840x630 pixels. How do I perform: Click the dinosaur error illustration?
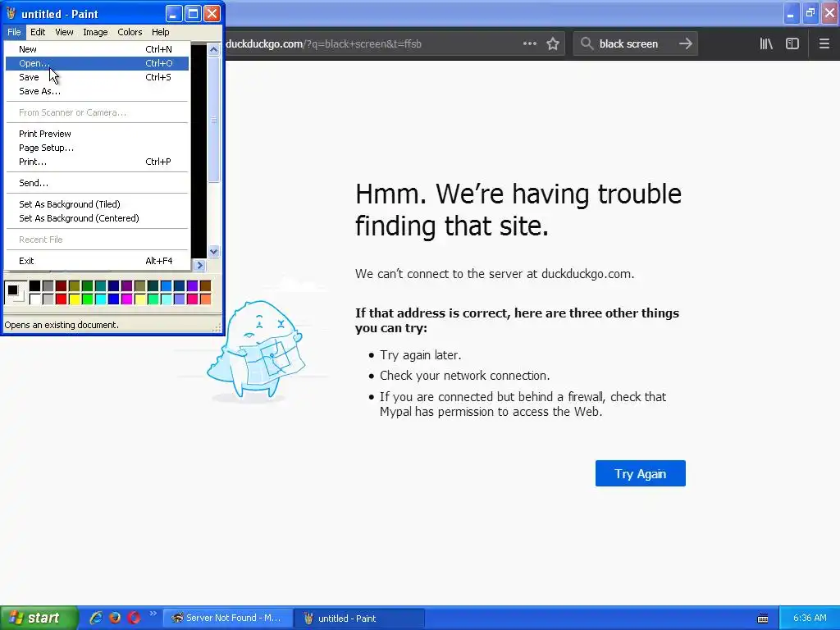click(x=256, y=351)
